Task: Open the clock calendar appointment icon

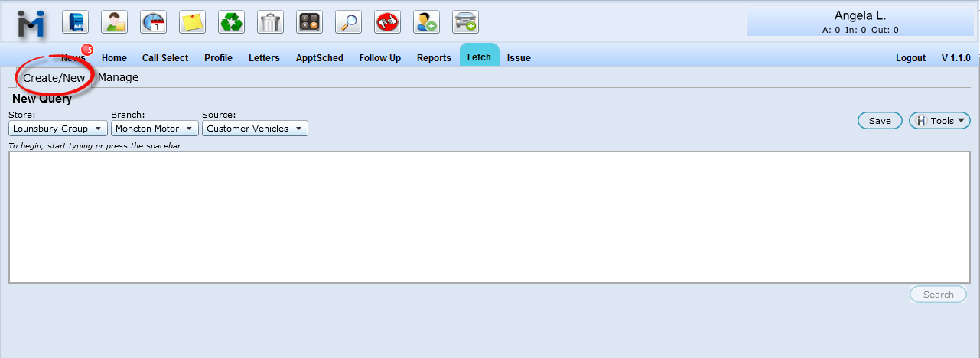Action: 153,22
